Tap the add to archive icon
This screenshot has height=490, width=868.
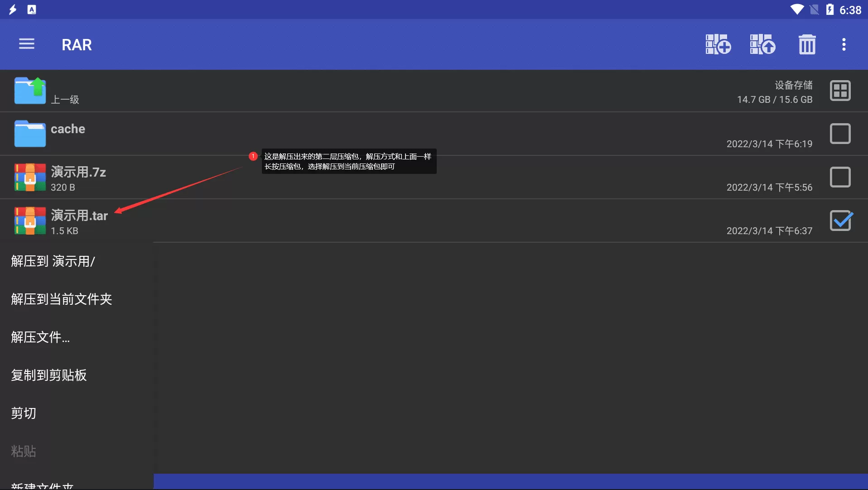(x=718, y=44)
